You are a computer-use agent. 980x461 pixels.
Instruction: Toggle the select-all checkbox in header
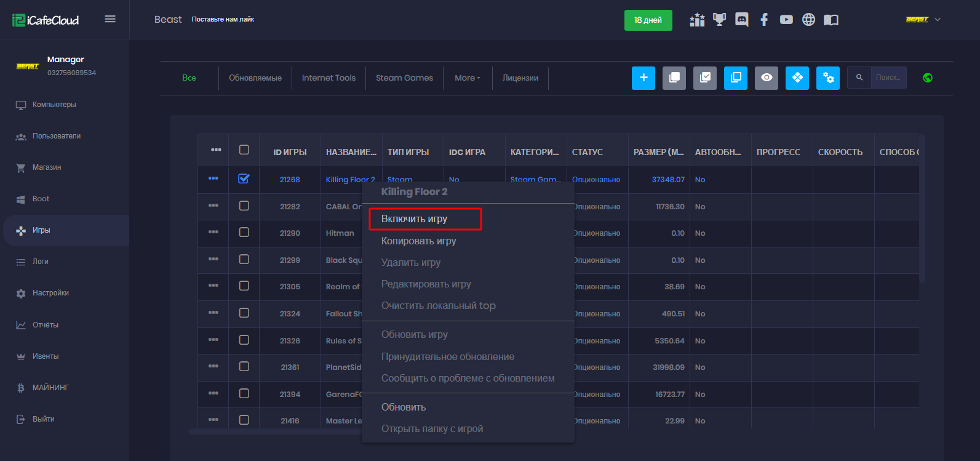coord(244,150)
